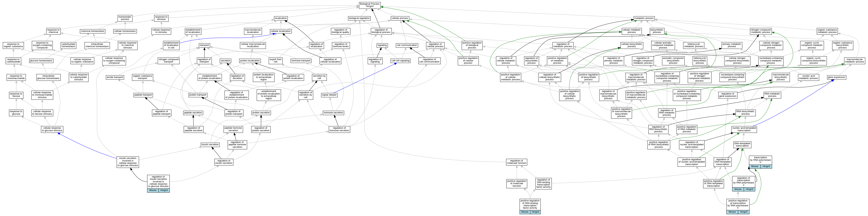Click the 'intracellular chemical homeostasis' node
The image size is (868, 216).
(97, 45)
